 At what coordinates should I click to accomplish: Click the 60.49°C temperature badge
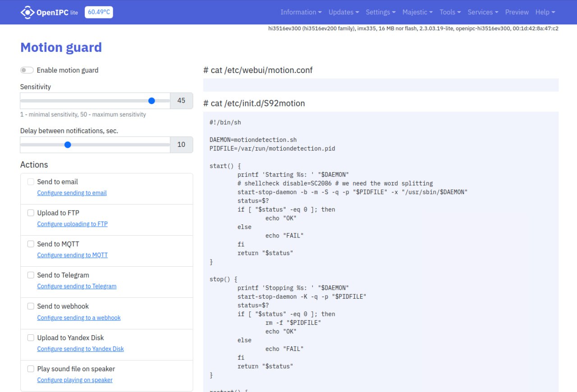pos(99,12)
